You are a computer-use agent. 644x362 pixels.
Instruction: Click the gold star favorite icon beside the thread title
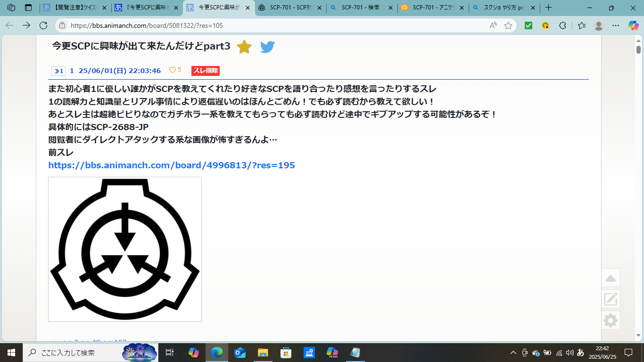point(244,47)
